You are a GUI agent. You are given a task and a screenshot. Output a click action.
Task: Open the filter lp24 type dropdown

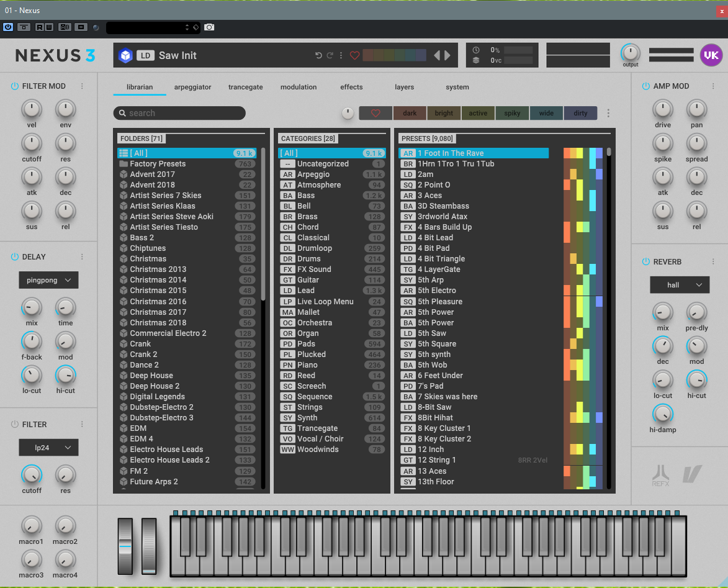48,448
